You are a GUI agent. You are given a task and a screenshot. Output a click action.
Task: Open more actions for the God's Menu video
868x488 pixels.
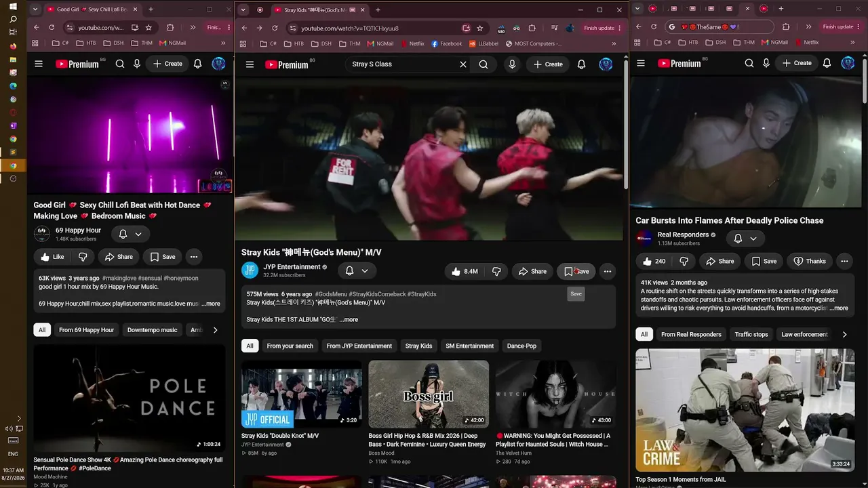(608, 271)
